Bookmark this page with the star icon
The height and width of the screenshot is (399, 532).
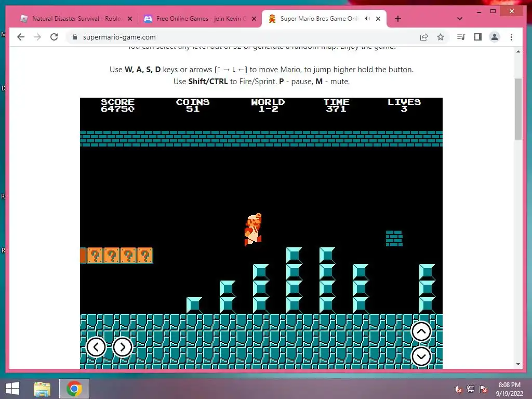[441, 37]
